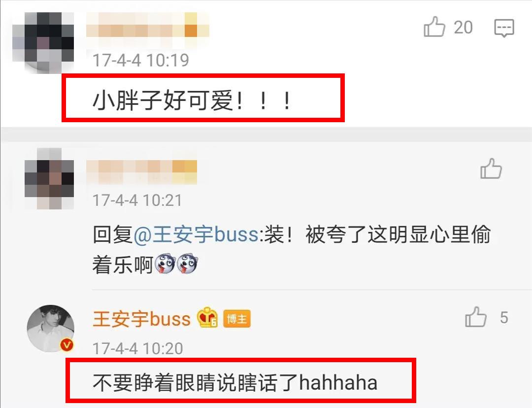This screenshot has width=532, height=408.
Task: Click first husky emoji in reply
Action: [165, 264]
